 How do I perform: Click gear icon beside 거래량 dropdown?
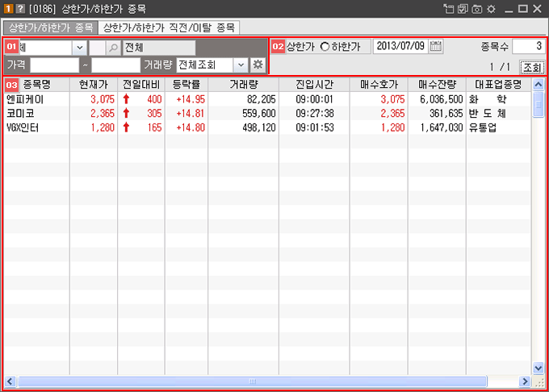click(x=258, y=65)
